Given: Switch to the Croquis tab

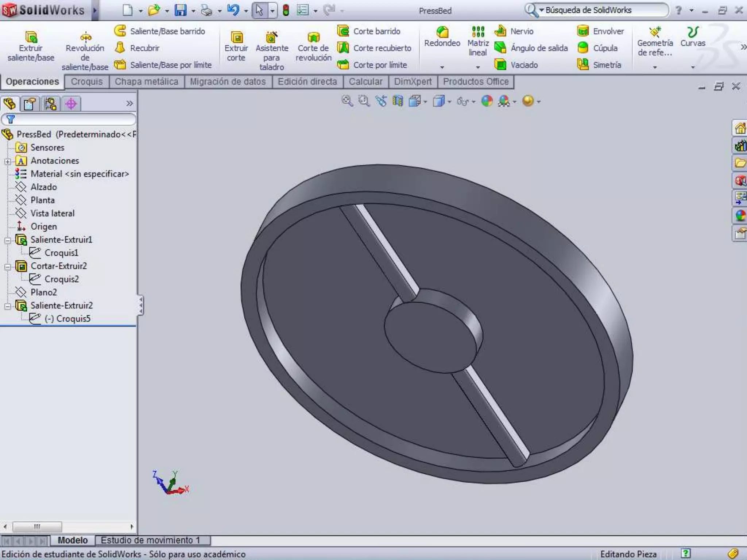Looking at the screenshot, I should click(87, 82).
